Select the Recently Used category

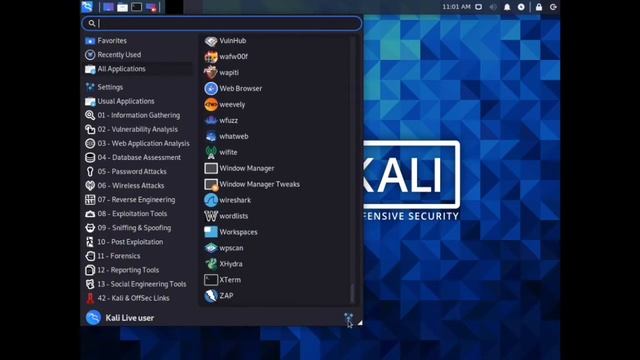(x=138, y=55)
